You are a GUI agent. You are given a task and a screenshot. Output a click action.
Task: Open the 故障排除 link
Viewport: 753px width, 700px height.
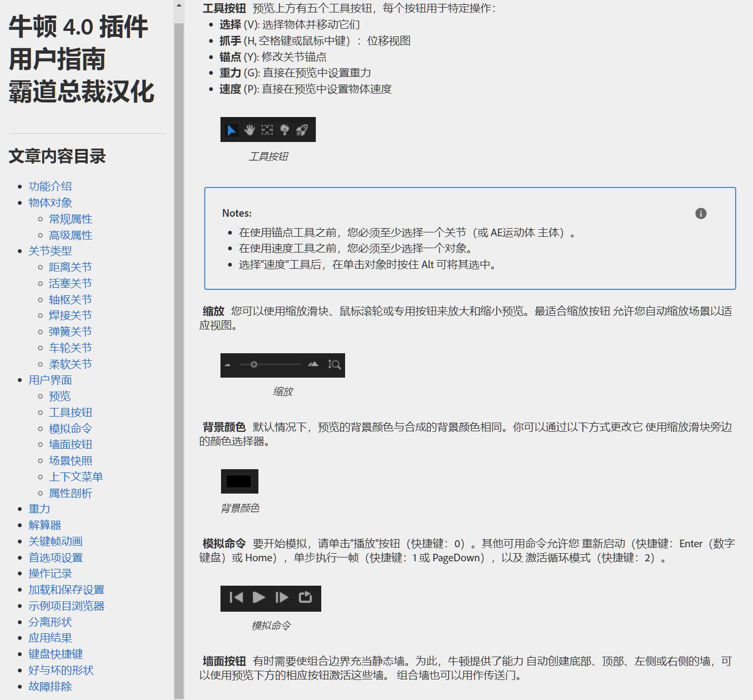tap(50, 686)
